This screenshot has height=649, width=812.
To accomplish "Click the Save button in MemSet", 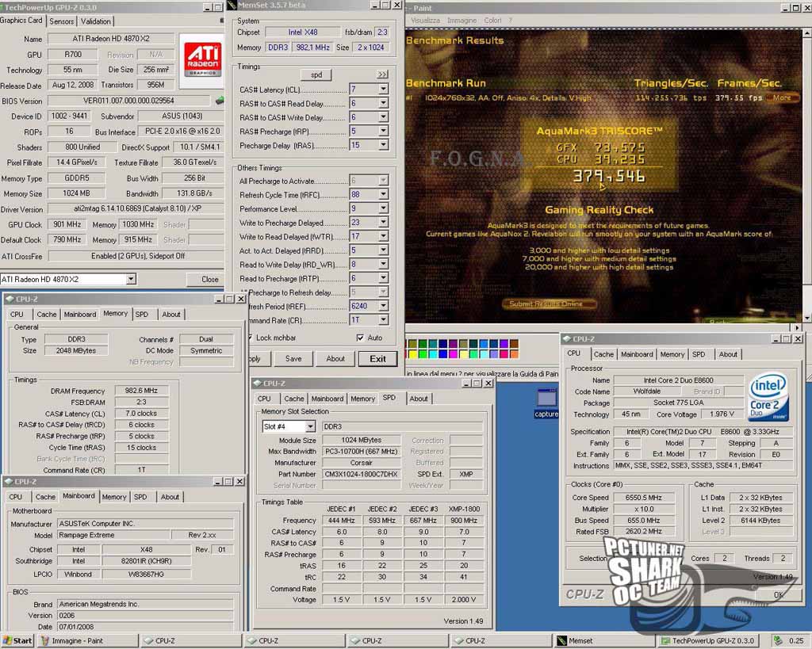I will 293,359.
